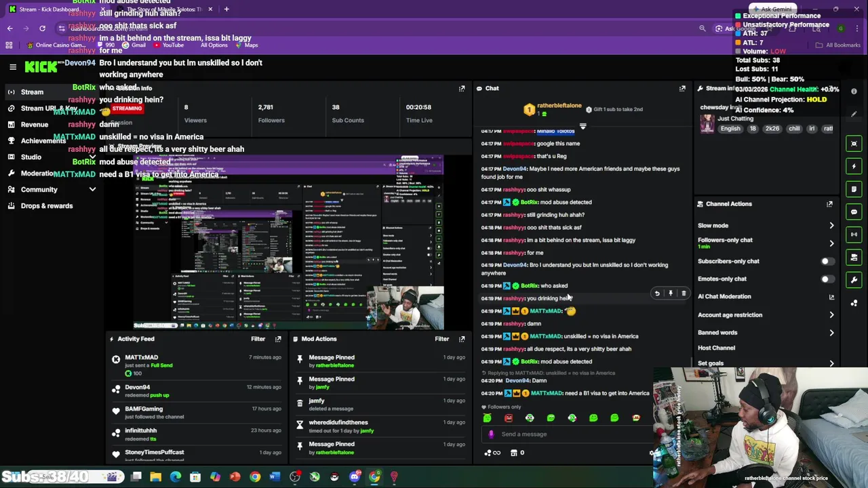Open File Explorer from the taskbar
The width and height of the screenshot is (868, 488).
point(156,477)
